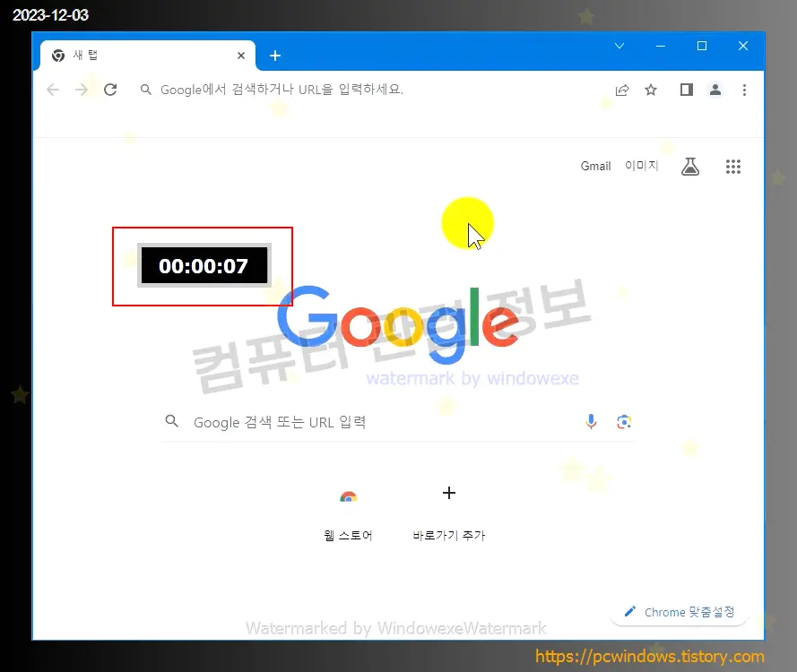
Task: Minimize the Chrome window
Action: tap(660, 46)
